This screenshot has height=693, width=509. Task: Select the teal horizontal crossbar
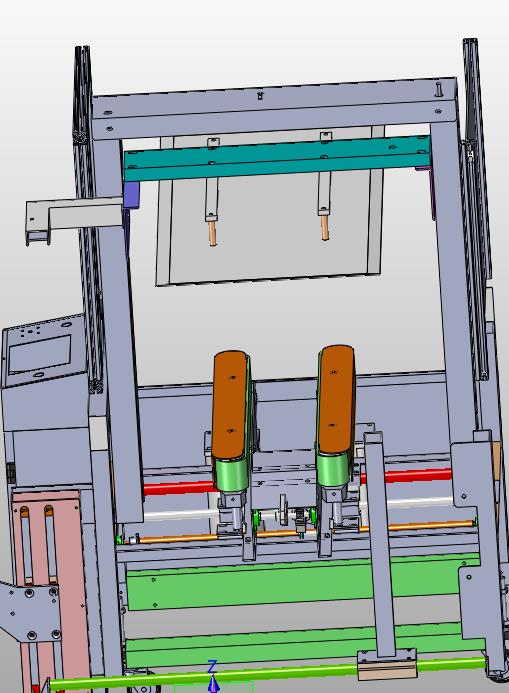pos(277,158)
